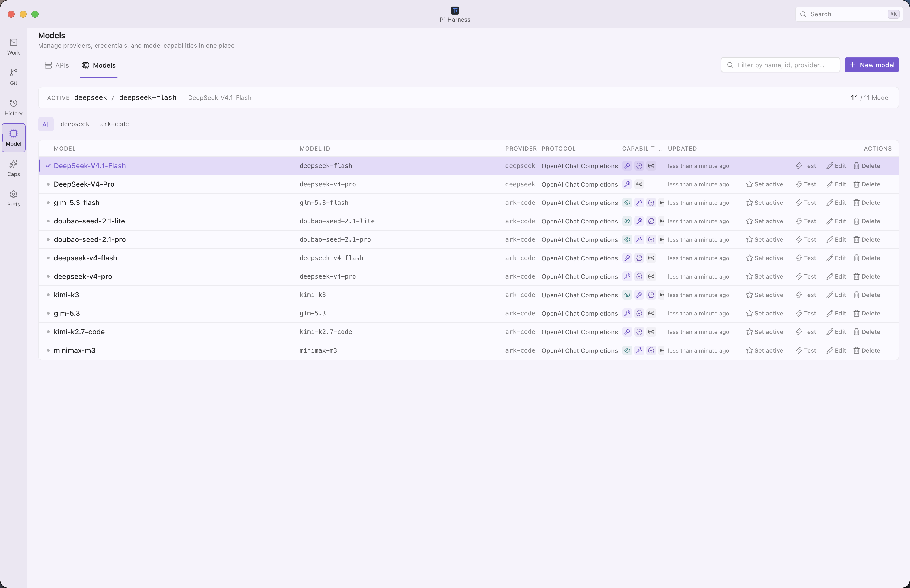
Task: Click the UPDATED column header
Action: coord(682,149)
